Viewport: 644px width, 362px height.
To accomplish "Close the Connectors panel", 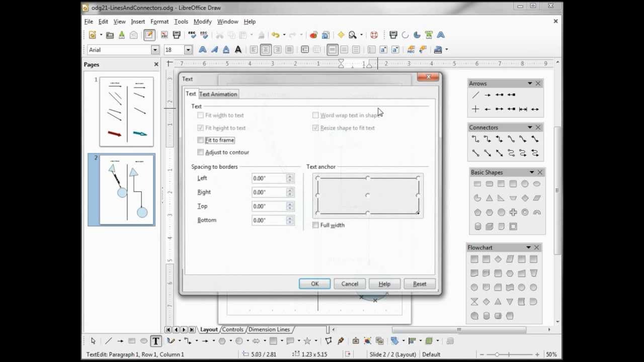I will 538,127.
